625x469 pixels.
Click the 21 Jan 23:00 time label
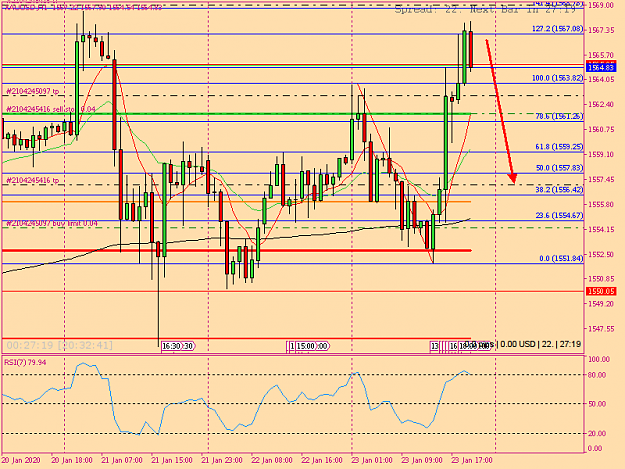pos(222,460)
